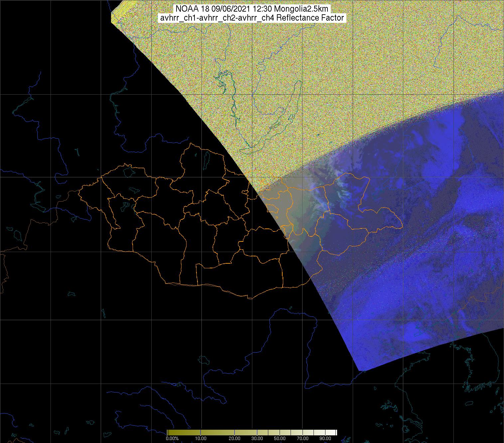Image resolution: width=504 pixels, height=443 pixels.
Task: Click the 20.00 colorbar label
Action: [235, 438]
